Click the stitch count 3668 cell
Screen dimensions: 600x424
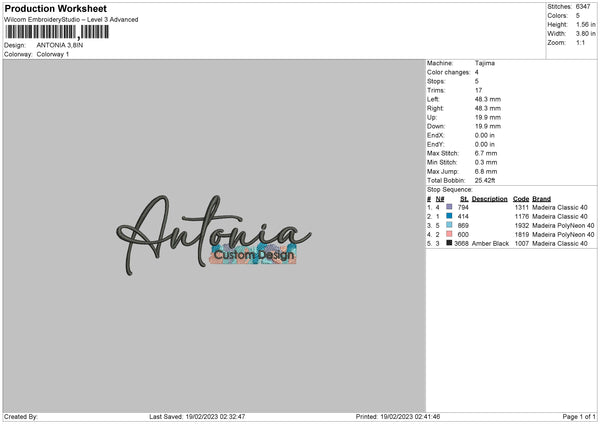coord(461,243)
